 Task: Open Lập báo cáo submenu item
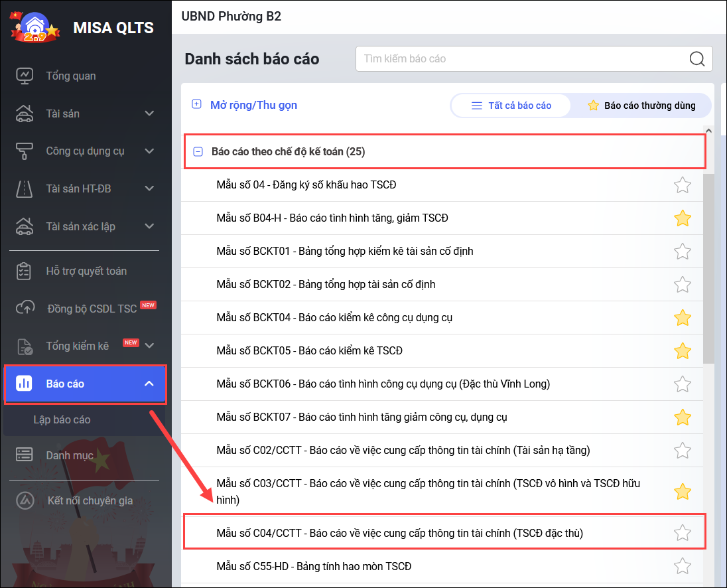62,419
